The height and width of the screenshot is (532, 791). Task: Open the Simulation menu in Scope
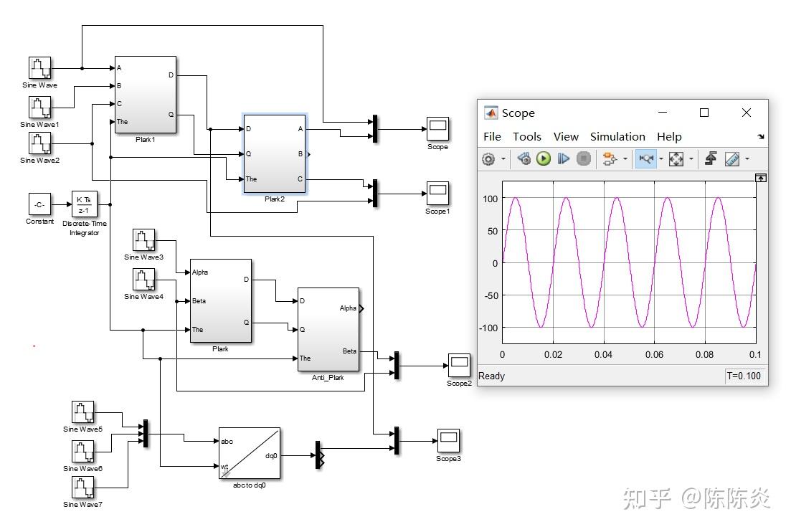[617, 137]
